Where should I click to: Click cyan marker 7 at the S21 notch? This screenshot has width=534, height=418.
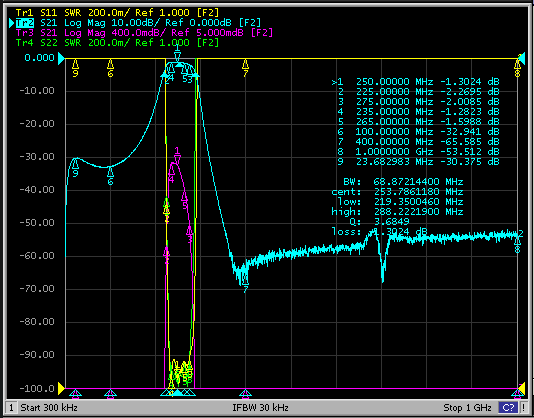(x=245, y=280)
